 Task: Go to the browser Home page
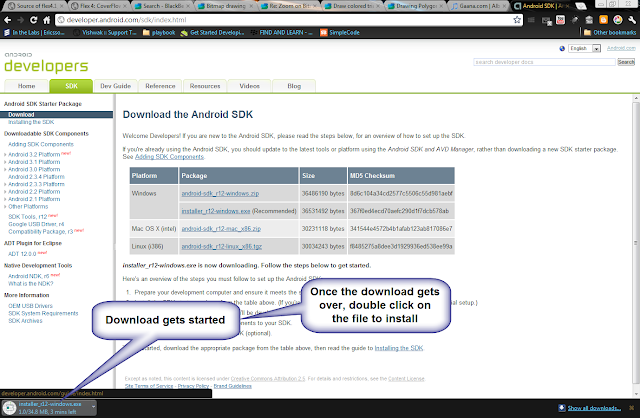[x=47, y=20]
